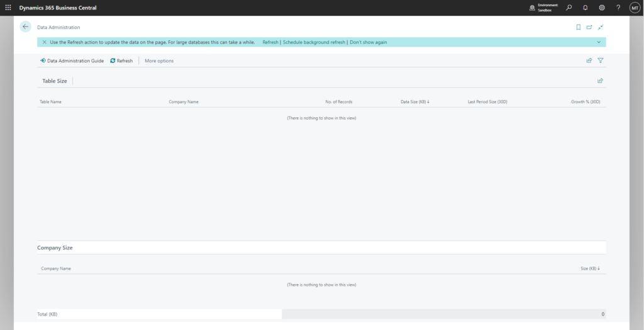Sort by Growth % (30D) column

[x=586, y=101]
